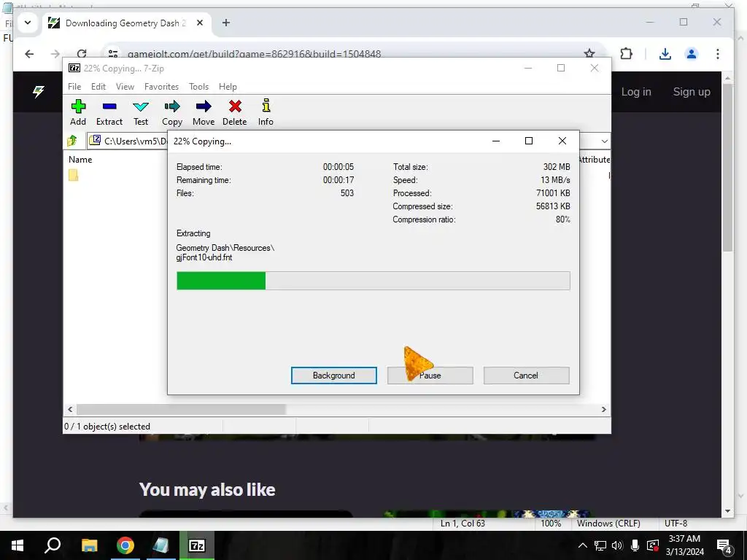Image resolution: width=747 pixels, height=560 pixels.
Task: Click the Info icon in 7-Zip toolbar
Action: [x=266, y=112]
